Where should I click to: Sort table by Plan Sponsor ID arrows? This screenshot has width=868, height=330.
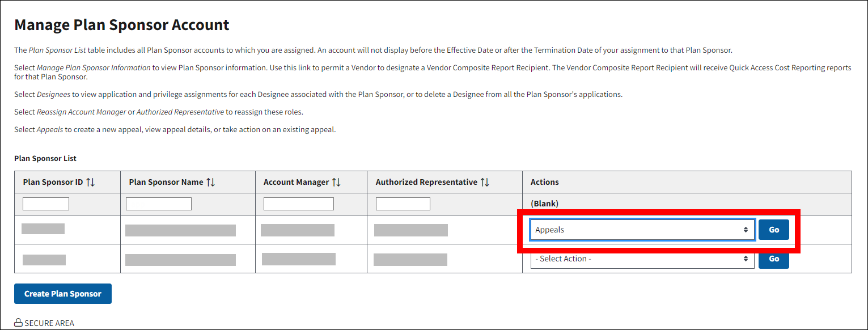point(90,182)
